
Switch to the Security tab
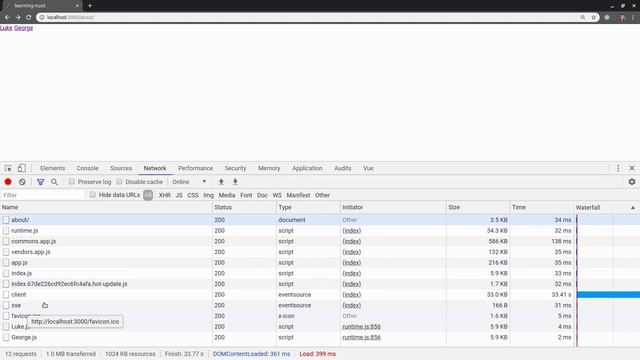pos(236,168)
